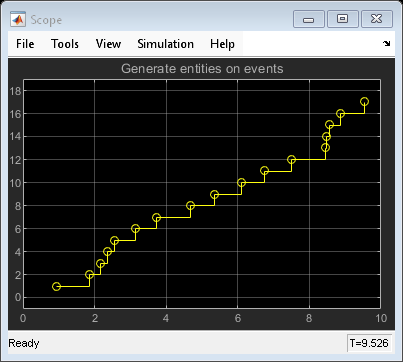Select the data marker at value 8
Screen dimensions: 403x362
[190, 206]
